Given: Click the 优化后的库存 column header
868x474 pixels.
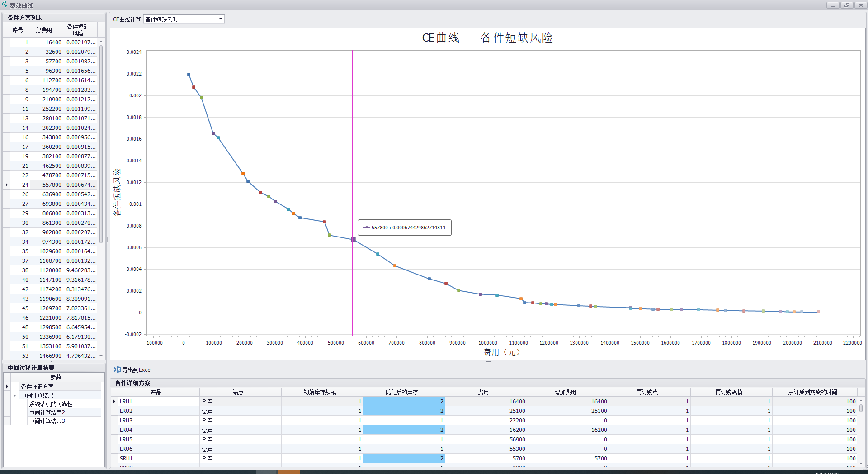Looking at the screenshot, I should (401, 392).
